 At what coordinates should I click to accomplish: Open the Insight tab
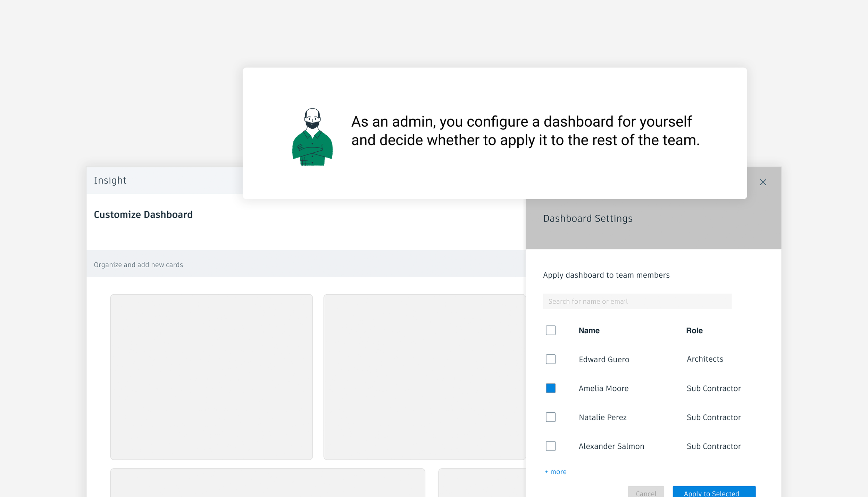110,180
